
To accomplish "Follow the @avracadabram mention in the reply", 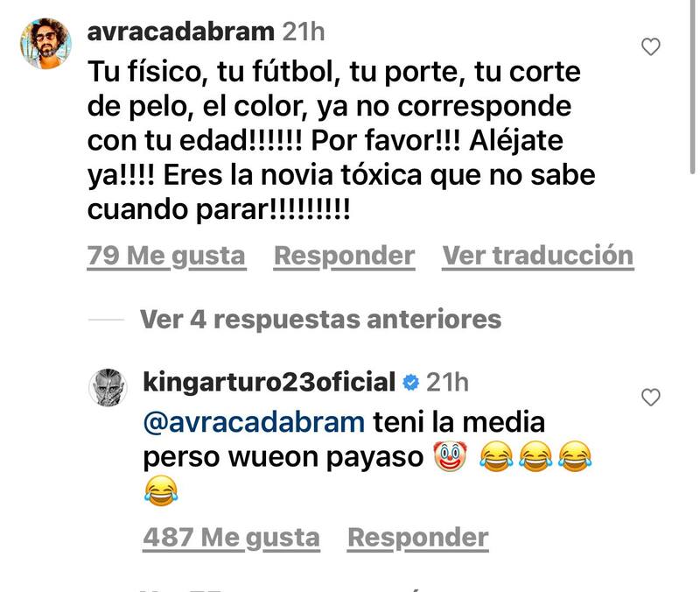I will [x=254, y=422].
